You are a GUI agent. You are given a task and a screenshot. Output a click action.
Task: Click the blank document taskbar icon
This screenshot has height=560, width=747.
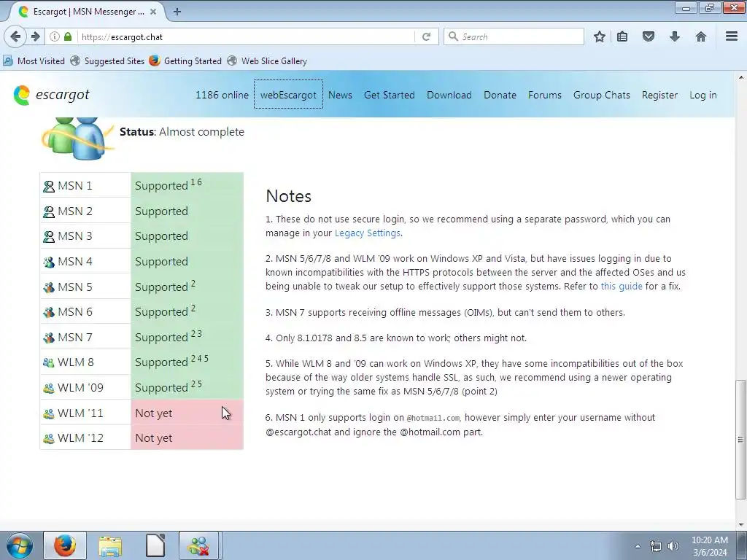155,545
